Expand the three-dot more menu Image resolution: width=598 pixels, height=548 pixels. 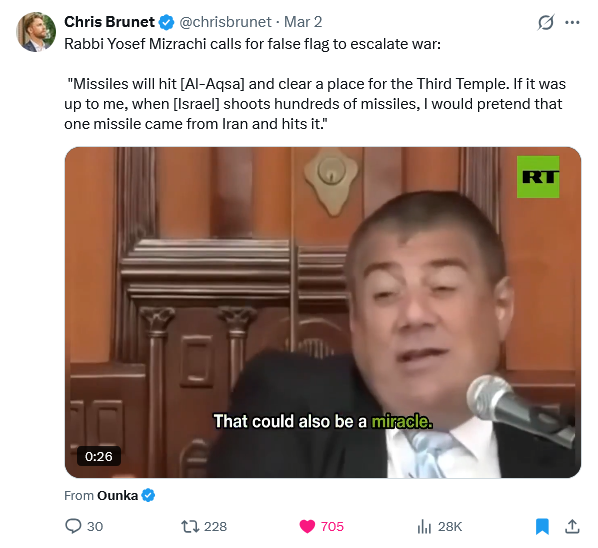572,22
